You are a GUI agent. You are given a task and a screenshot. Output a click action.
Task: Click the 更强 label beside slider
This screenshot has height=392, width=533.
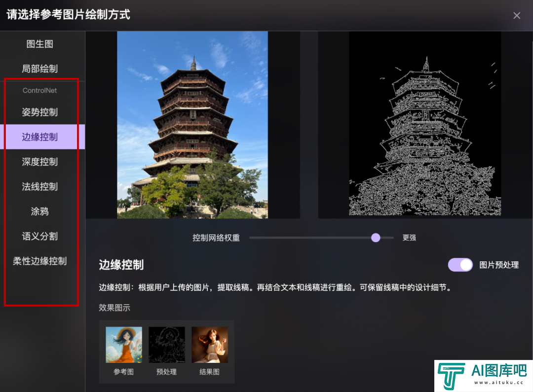pyautogui.click(x=409, y=238)
